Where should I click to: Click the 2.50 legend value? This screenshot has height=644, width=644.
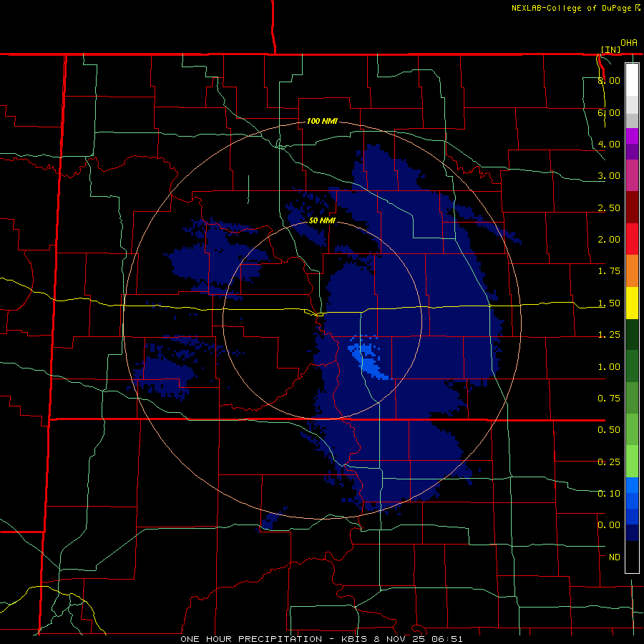point(609,208)
